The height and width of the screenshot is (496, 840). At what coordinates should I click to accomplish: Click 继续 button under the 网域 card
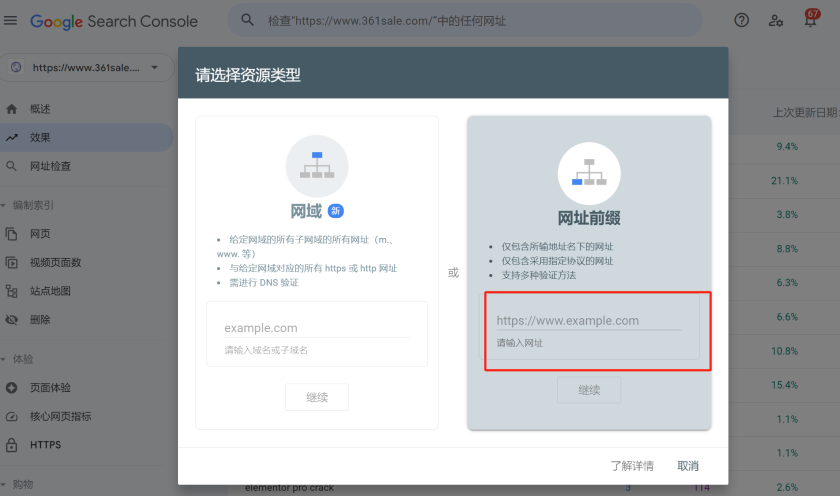(x=317, y=397)
